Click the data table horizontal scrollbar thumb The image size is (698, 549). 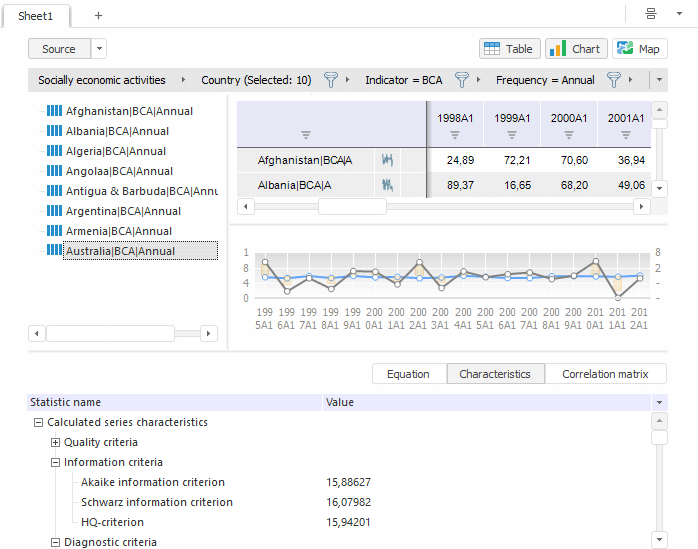(x=351, y=206)
